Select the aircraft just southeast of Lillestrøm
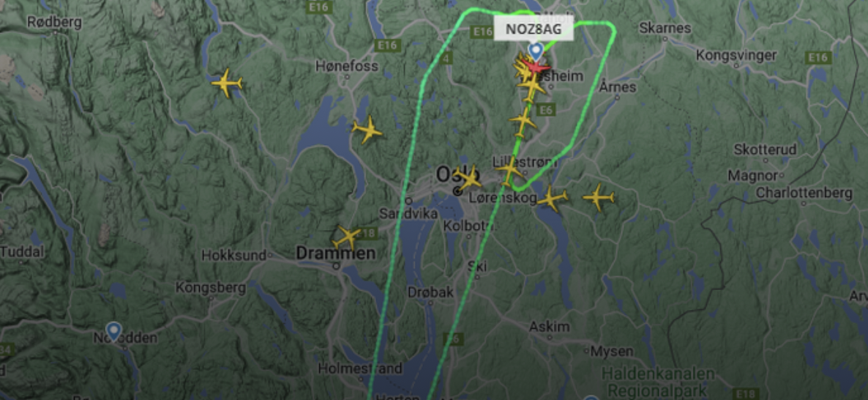868x400 pixels. 553,199
